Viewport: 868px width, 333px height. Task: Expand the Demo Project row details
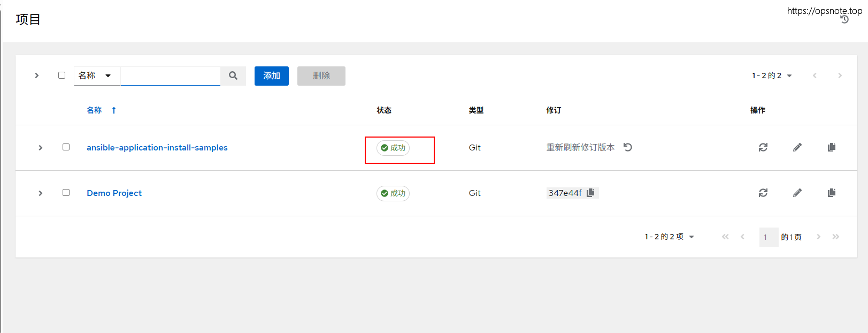coord(41,193)
